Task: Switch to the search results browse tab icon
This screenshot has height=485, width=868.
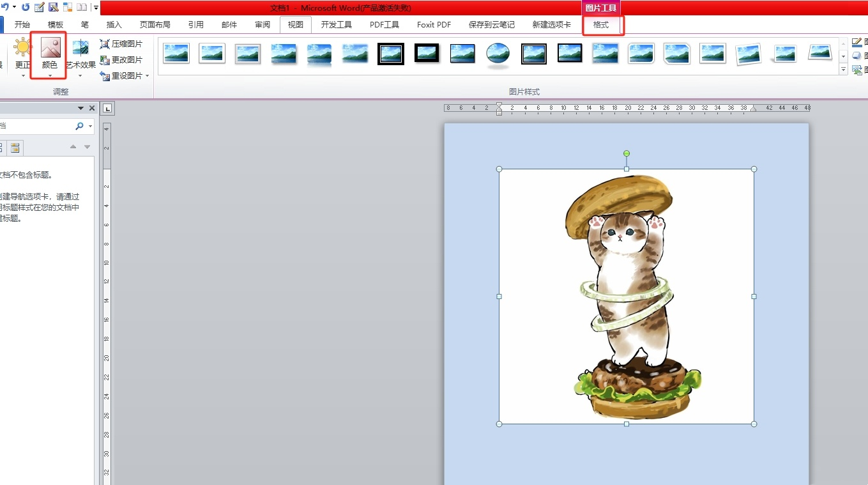Action: [x=15, y=148]
